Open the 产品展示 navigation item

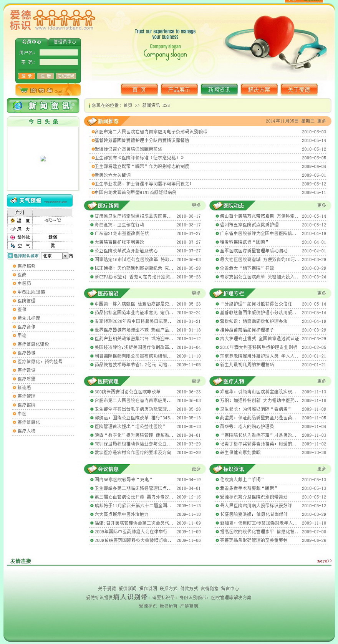179,89
